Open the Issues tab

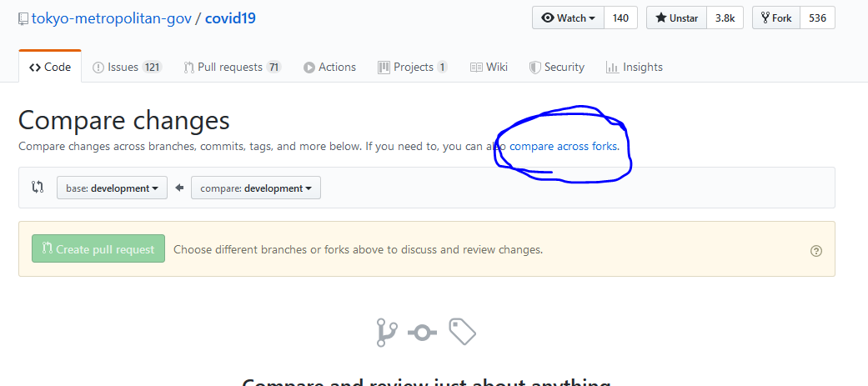point(127,67)
